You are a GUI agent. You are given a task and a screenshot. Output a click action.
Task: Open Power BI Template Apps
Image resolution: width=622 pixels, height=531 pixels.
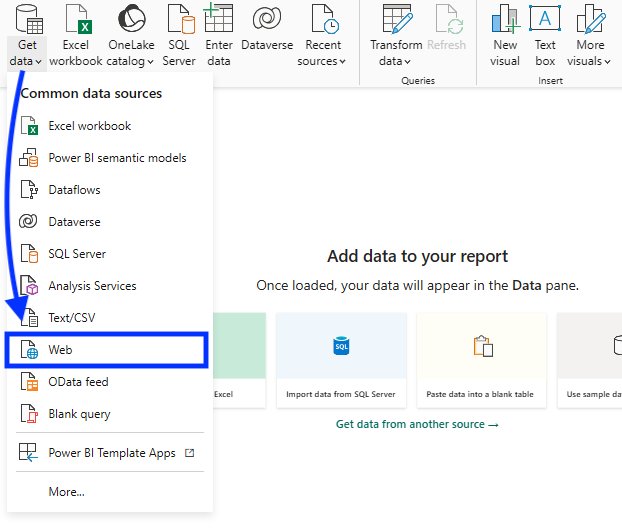(x=110, y=453)
